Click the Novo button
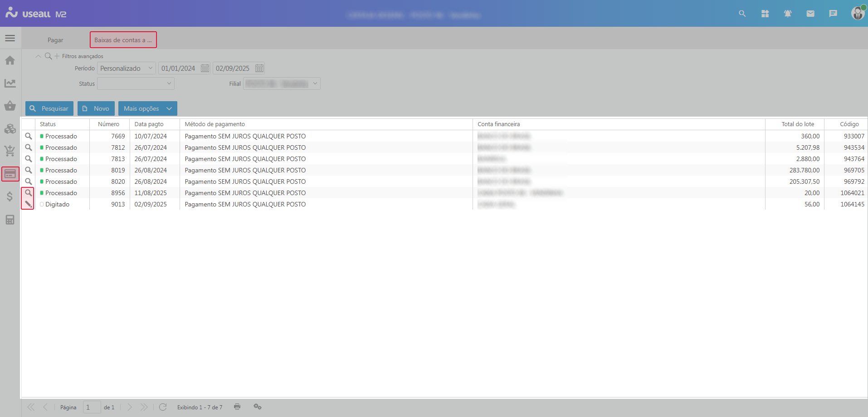 [96, 108]
